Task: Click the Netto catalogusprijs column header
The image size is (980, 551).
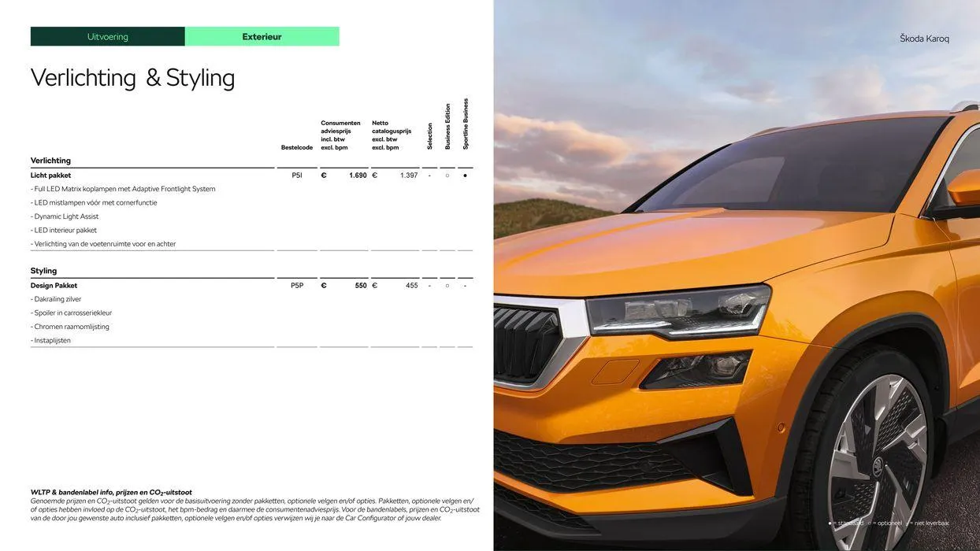Action: pos(391,134)
